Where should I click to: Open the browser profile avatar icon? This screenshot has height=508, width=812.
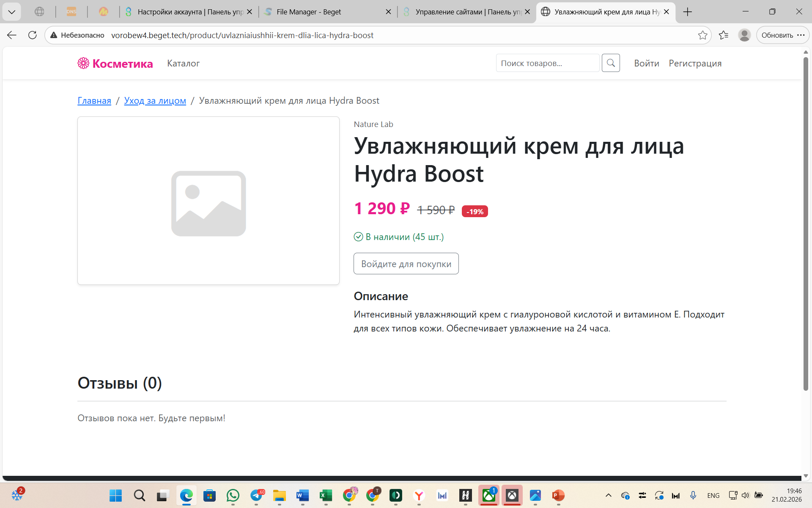pos(744,35)
